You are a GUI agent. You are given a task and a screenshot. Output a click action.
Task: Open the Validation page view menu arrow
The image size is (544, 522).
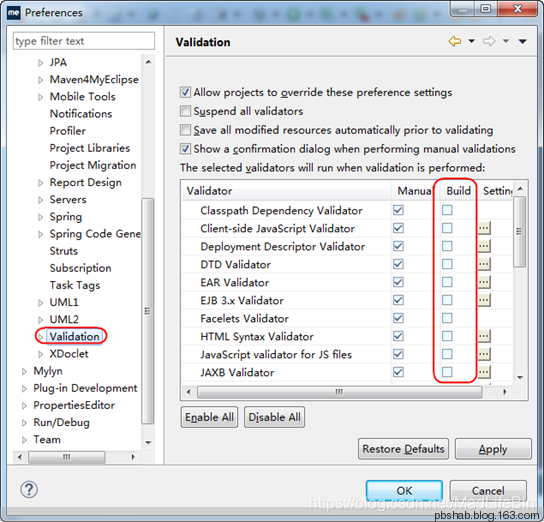(523, 42)
